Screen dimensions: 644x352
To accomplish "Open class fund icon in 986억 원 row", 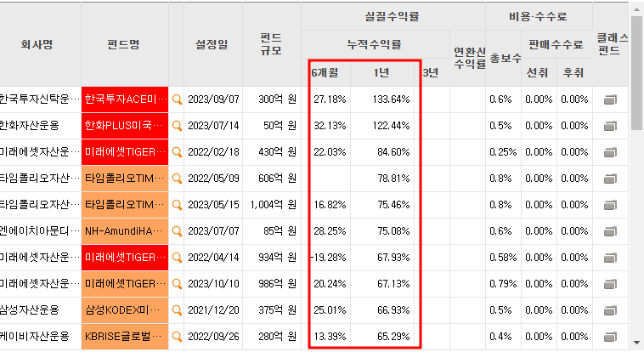I will click(610, 284).
